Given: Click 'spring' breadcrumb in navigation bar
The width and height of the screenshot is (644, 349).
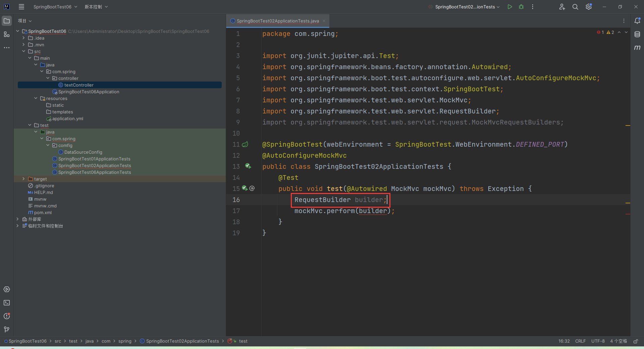Looking at the screenshot, I should [x=125, y=341].
